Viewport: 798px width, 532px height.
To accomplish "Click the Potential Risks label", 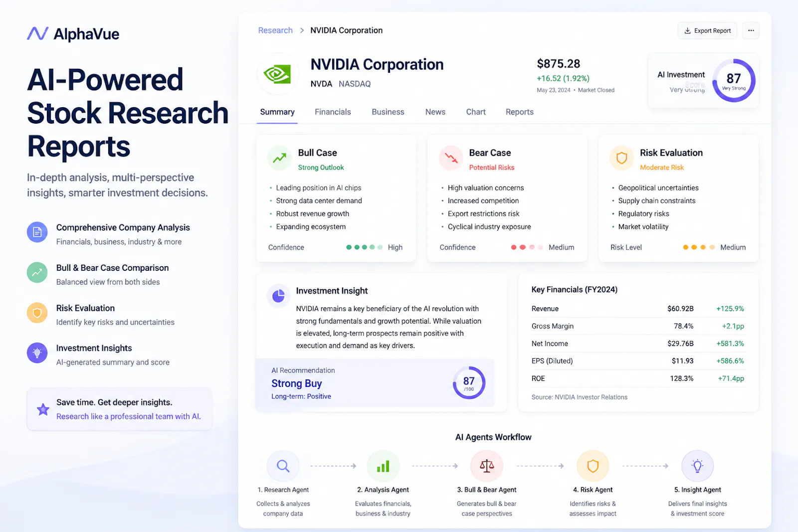I will [491, 168].
